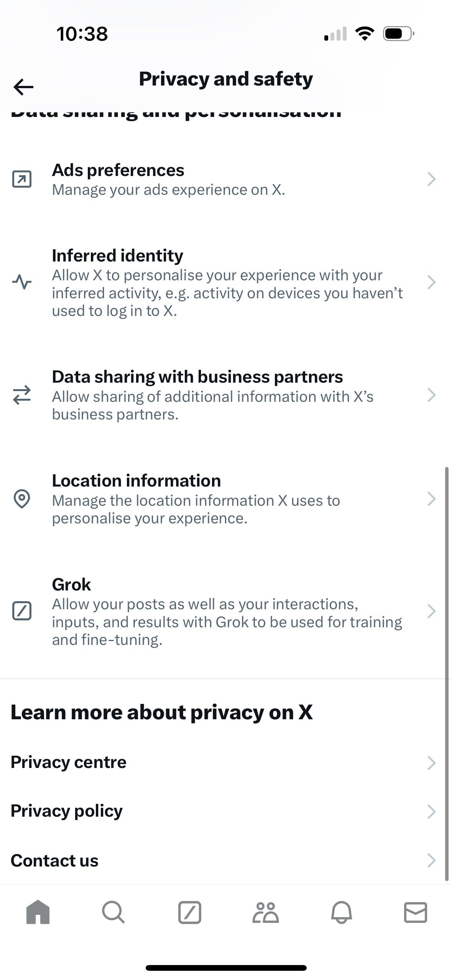Tap the Ads preferences external-link icon
The image size is (452, 980).
click(22, 179)
